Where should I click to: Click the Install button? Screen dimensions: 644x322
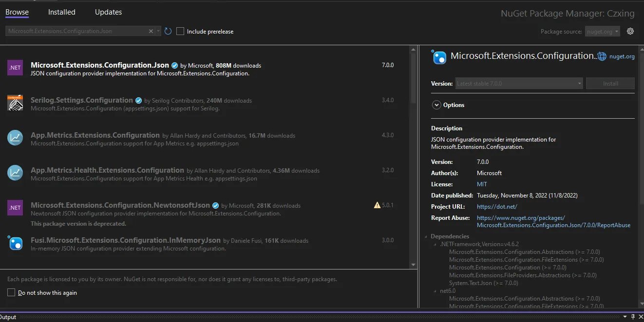point(610,83)
